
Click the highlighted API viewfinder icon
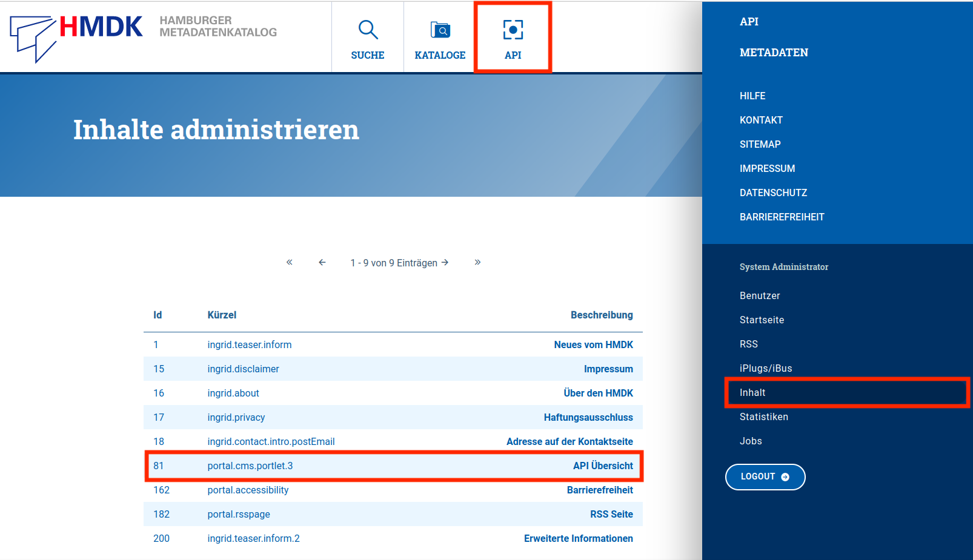click(513, 29)
